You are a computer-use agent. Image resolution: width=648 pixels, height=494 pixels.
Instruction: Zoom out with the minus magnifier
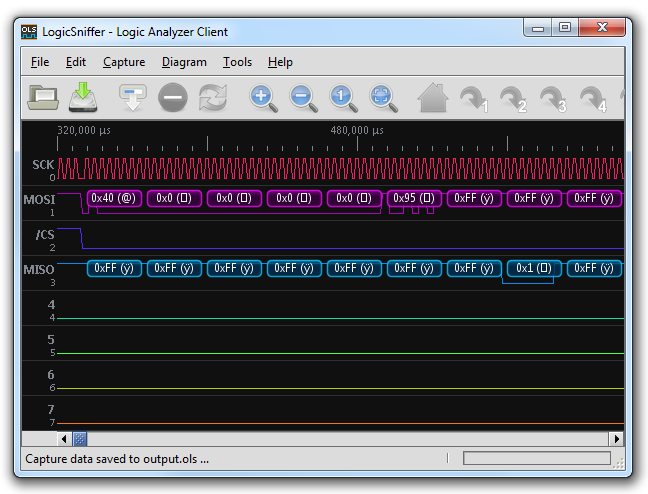(303, 98)
